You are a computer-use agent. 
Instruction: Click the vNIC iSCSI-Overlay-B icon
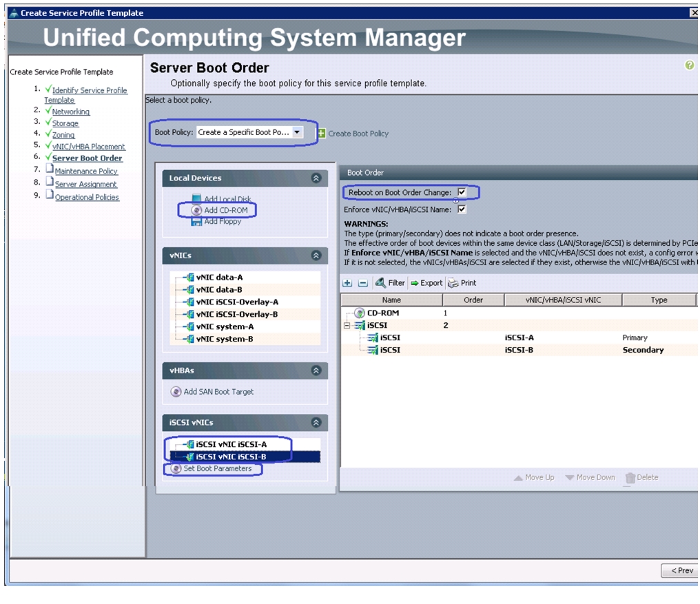point(189,314)
